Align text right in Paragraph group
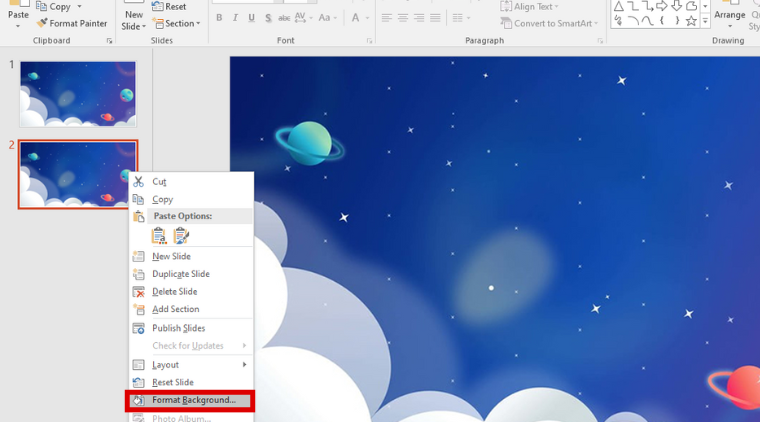This screenshot has height=422, width=760. coord(419,18)
